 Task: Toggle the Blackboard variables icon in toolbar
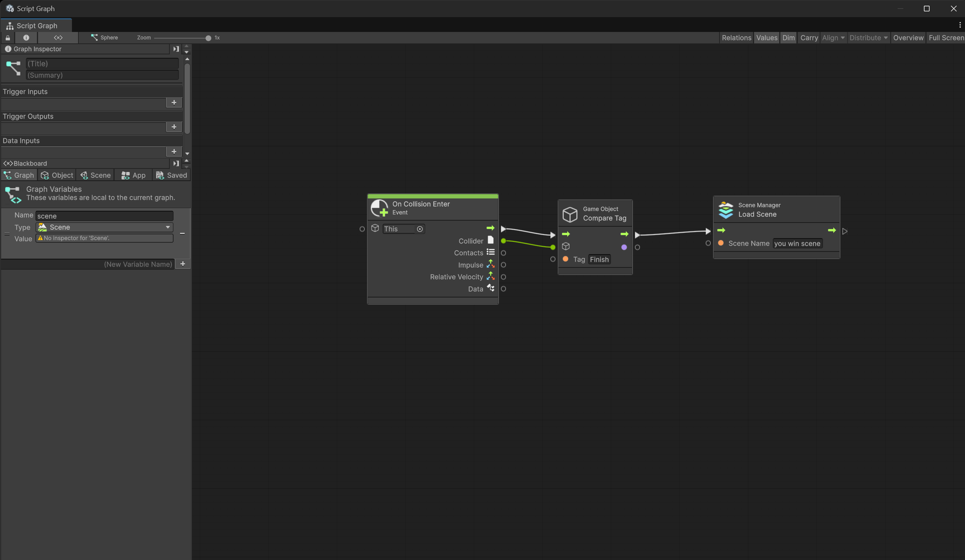click(58, 38)
